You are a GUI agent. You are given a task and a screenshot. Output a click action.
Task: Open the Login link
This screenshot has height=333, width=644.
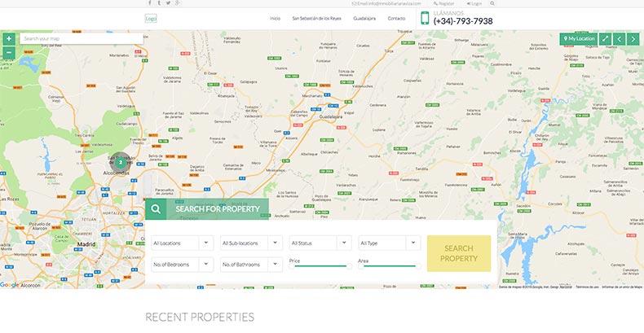pos(474,3)
